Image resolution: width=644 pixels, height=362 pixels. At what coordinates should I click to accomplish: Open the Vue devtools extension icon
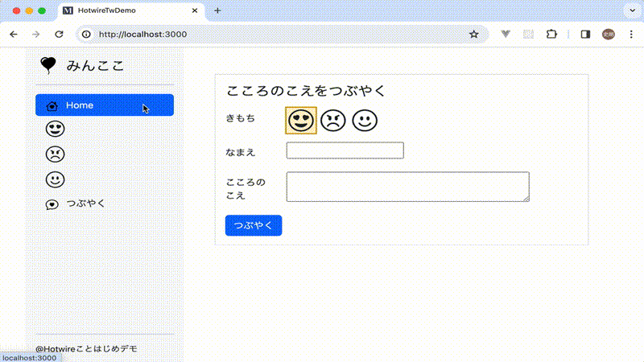click(506, 34)
